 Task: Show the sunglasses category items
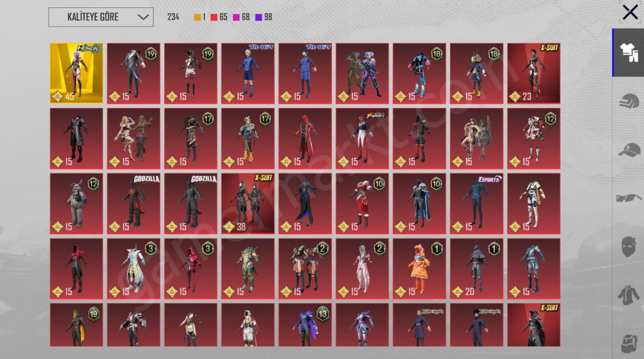pyautogui.click(x=629, y=197)
